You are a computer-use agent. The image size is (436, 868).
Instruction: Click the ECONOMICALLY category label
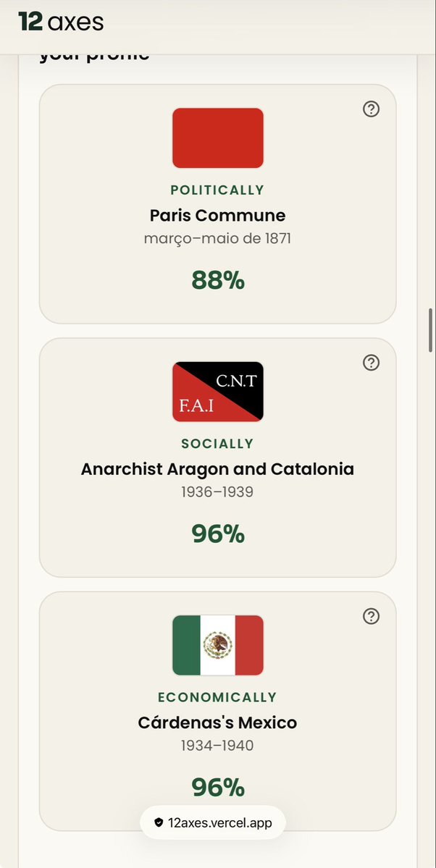[218, 697]
